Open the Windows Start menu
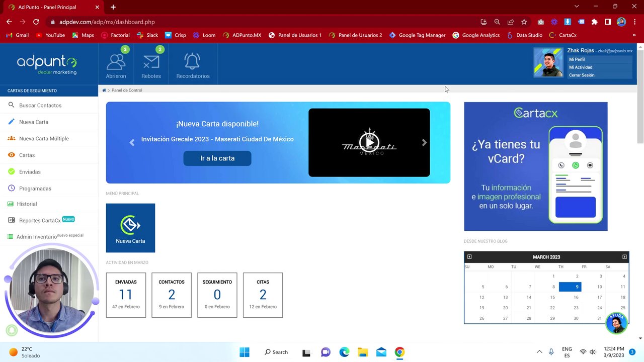 pos(245,352)
